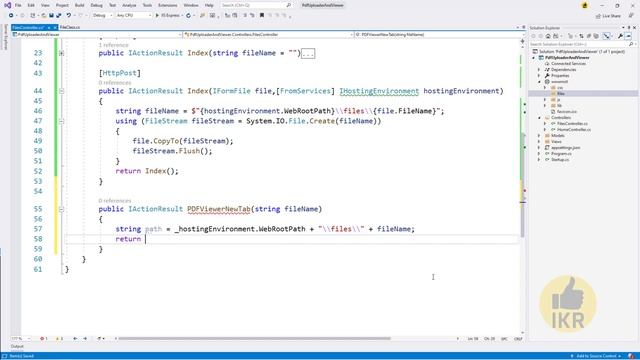Toggle Preview Selected Items icon in Solution Explorer
Image resolution: width=640 pixels, height=360 pixels.
tap(628, 36)
